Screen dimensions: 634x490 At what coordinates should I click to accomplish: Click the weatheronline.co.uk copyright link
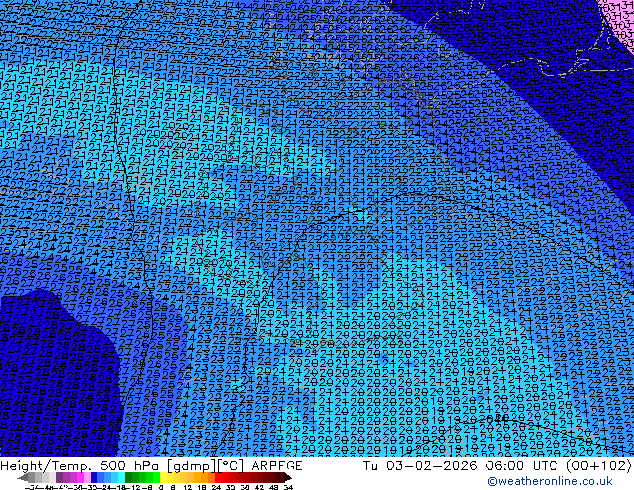[x=550, y=481]
